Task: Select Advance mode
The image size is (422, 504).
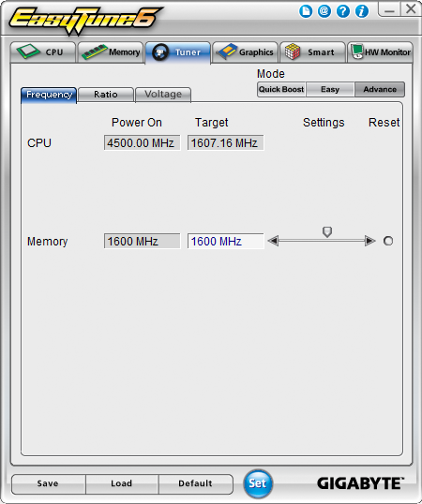Action: click(x=380, y=89)
